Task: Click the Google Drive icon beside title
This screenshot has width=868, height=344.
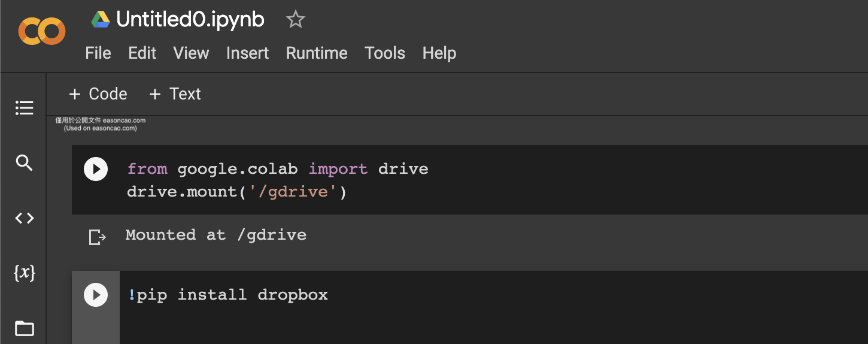Action: 101,20
